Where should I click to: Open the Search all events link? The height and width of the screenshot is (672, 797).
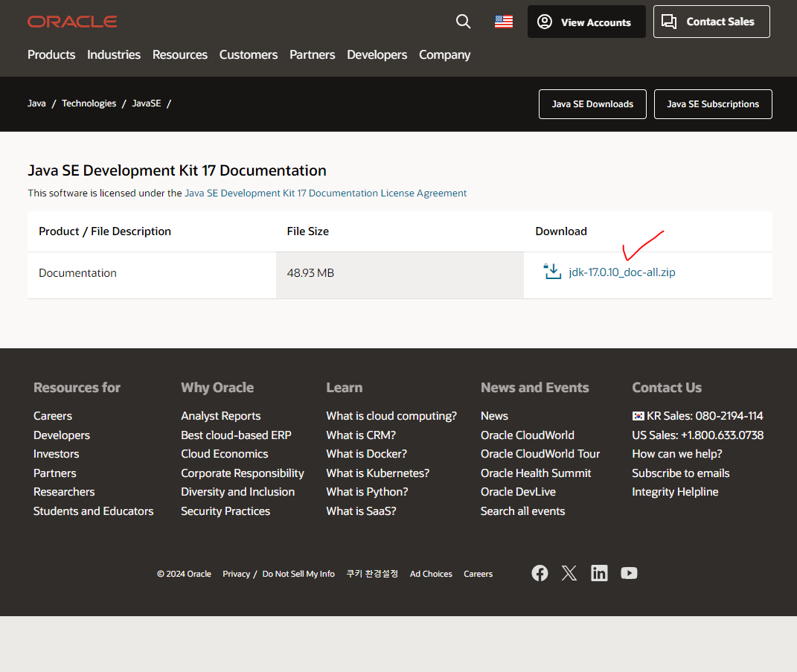[523, 511]
